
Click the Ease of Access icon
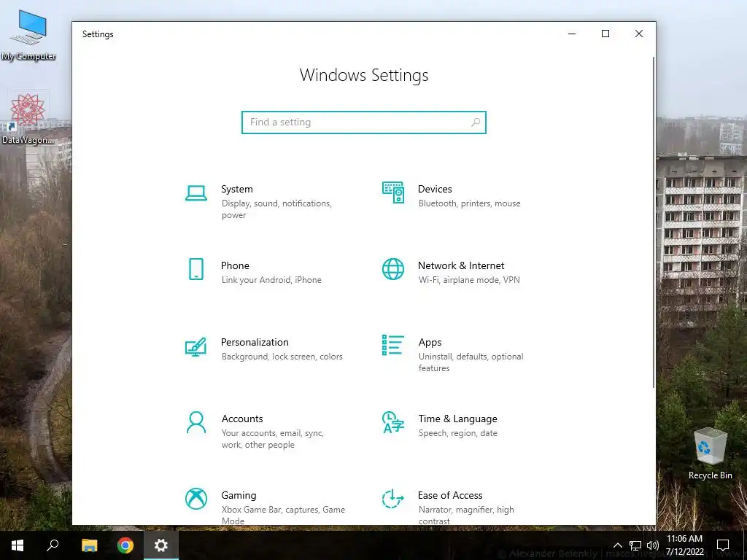tap(393, 499)
